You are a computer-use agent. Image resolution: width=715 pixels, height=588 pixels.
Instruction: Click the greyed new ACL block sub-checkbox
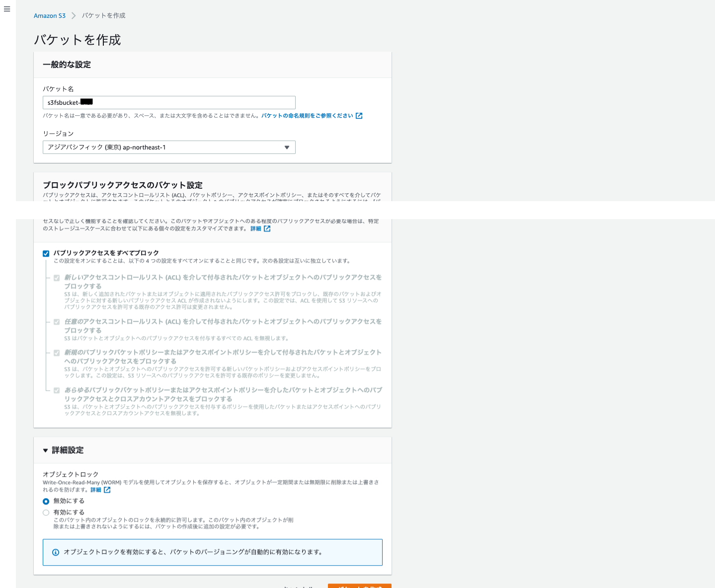(56, 278)
